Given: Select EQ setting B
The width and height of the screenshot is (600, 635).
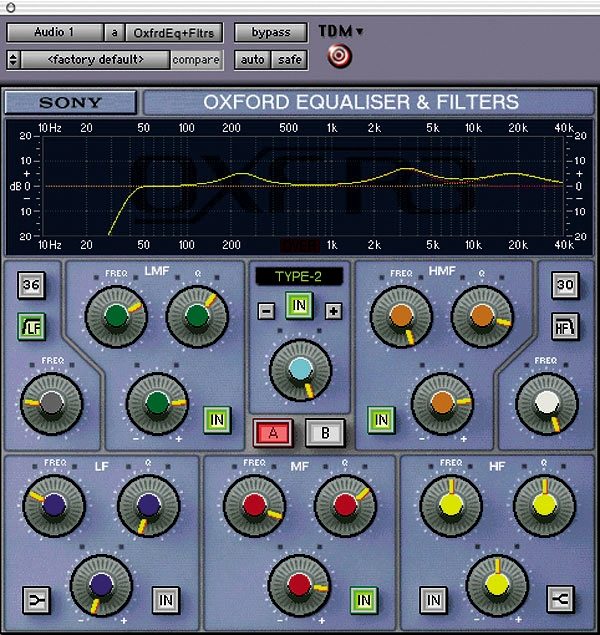Looking at the screenshot, I should [325, 433].
